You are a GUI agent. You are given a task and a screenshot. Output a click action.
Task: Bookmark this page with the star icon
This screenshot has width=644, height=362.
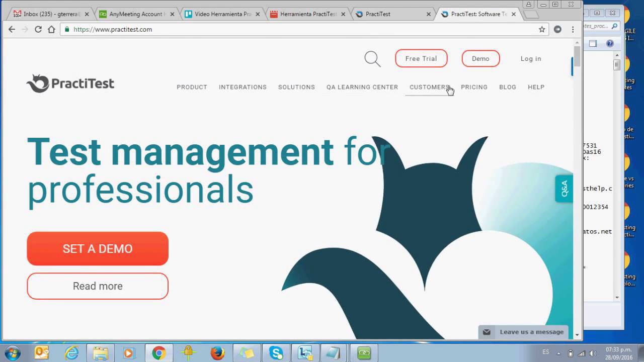pyautogui.click(x=542, y=29)
